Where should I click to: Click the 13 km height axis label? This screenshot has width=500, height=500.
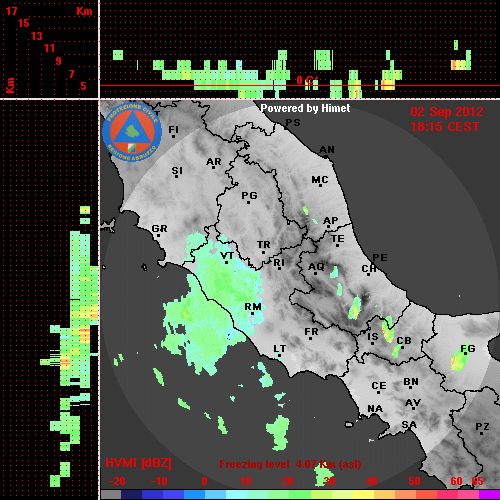(x=37, y=36)
